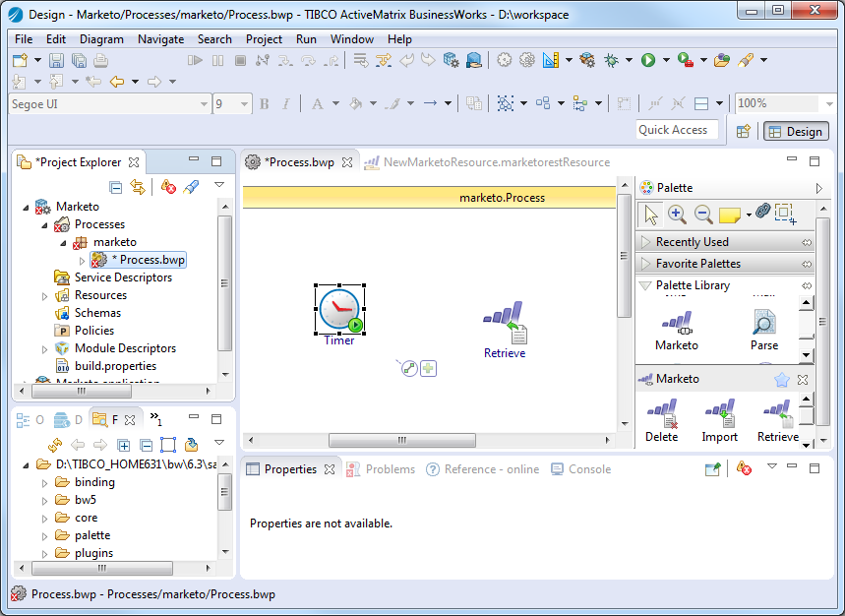Viewport: 845px width, 616px height.
Task: Toggle the Design perspective button
Action: (794, 131)
